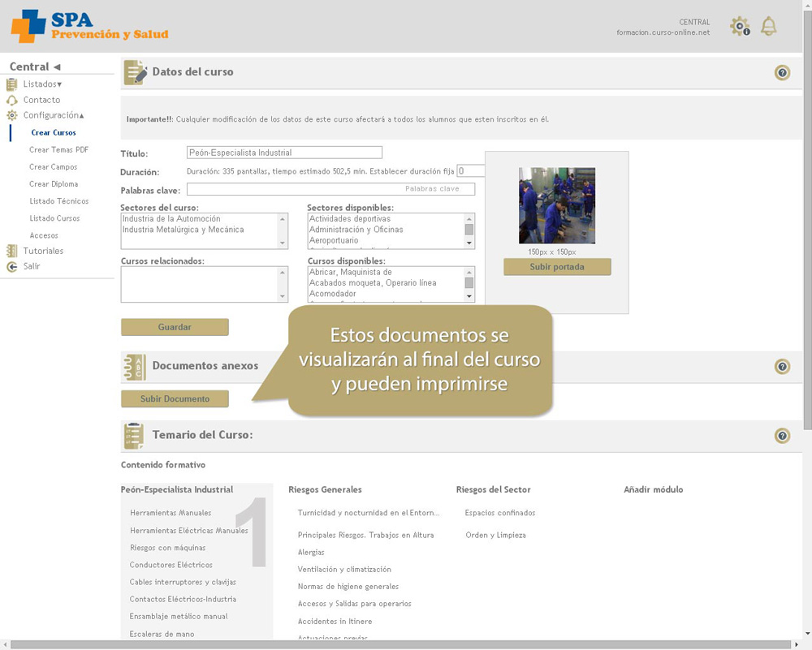Open help icon for Documentos anexos

coord(782,367)
